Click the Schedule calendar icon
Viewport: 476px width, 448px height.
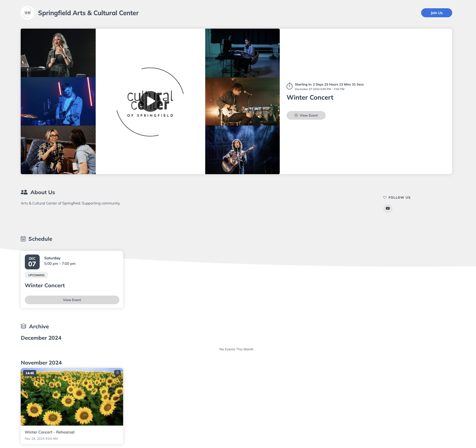pos(23,239)
